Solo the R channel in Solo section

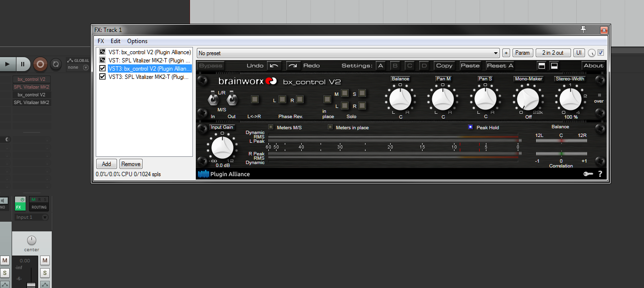362,106
